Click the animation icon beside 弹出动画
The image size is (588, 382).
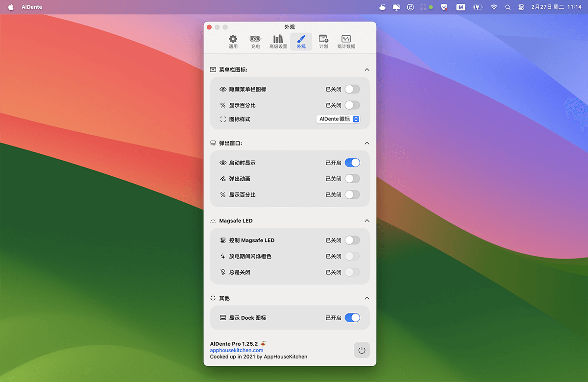tap(223, 179)
